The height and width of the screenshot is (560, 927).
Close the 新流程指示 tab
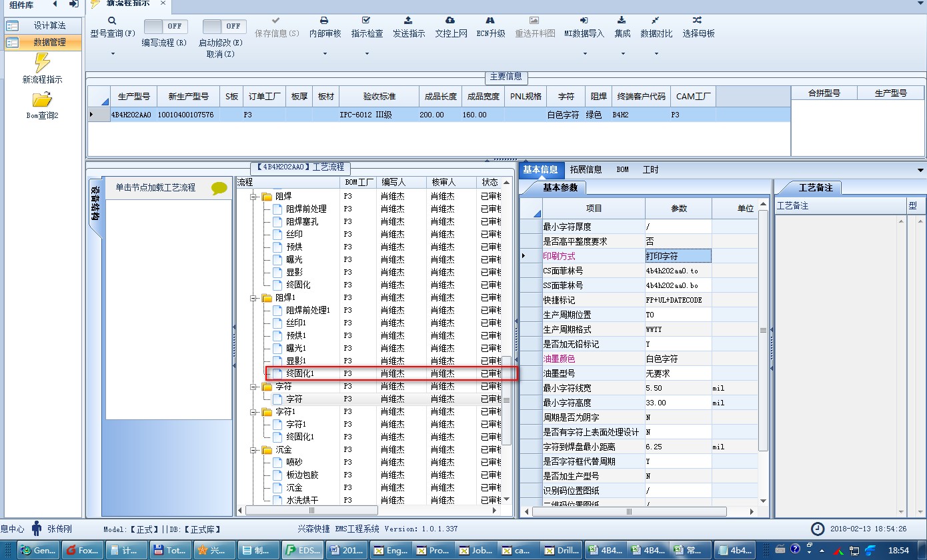[x=163, y=4]
